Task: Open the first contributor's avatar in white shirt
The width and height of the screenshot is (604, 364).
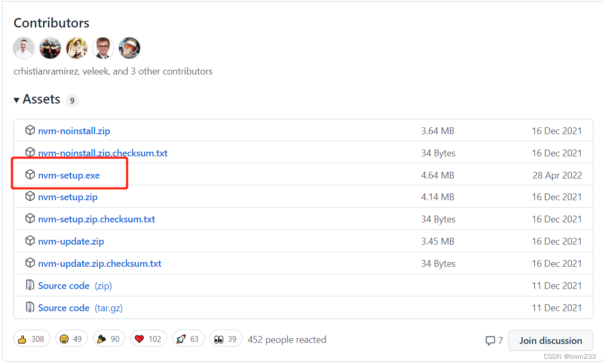Action: 24,48
